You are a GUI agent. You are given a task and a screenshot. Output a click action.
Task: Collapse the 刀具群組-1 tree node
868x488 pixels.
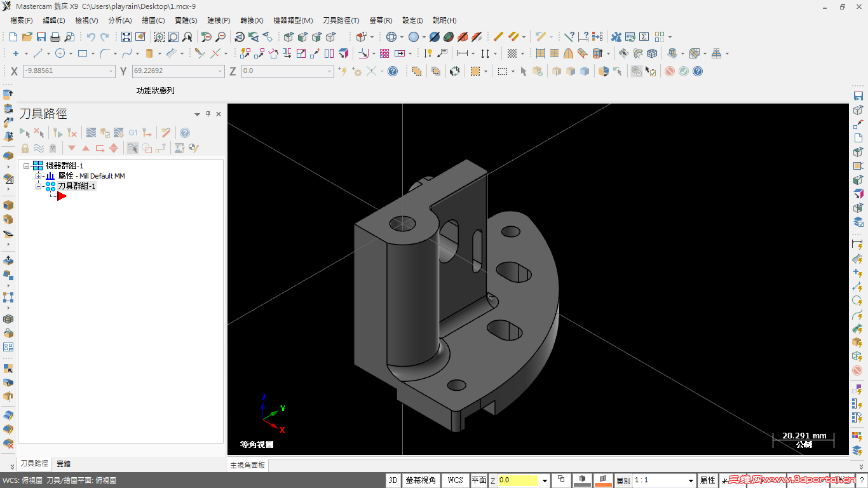pos(38,186)
